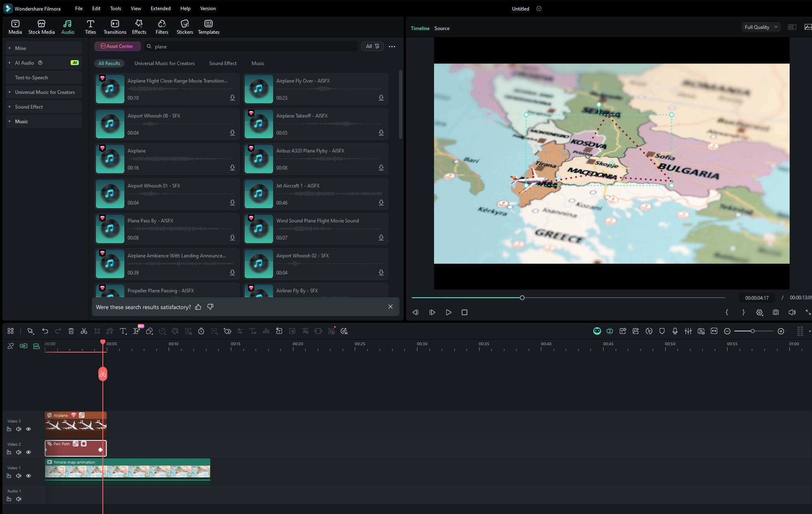Viewport: 812px width, 514px height.
Task: Click the timeline zoom slider handle
Action: [752, 331]
